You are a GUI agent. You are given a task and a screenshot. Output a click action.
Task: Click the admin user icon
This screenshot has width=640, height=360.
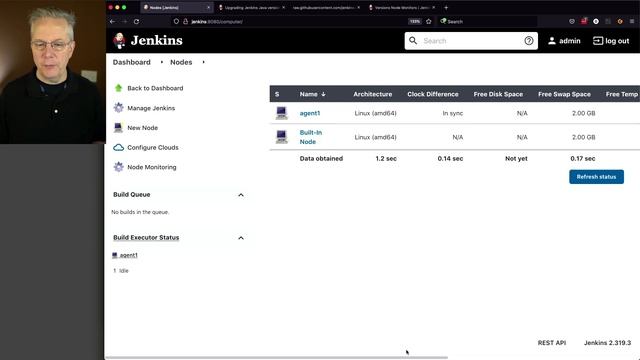click(552, 41)
